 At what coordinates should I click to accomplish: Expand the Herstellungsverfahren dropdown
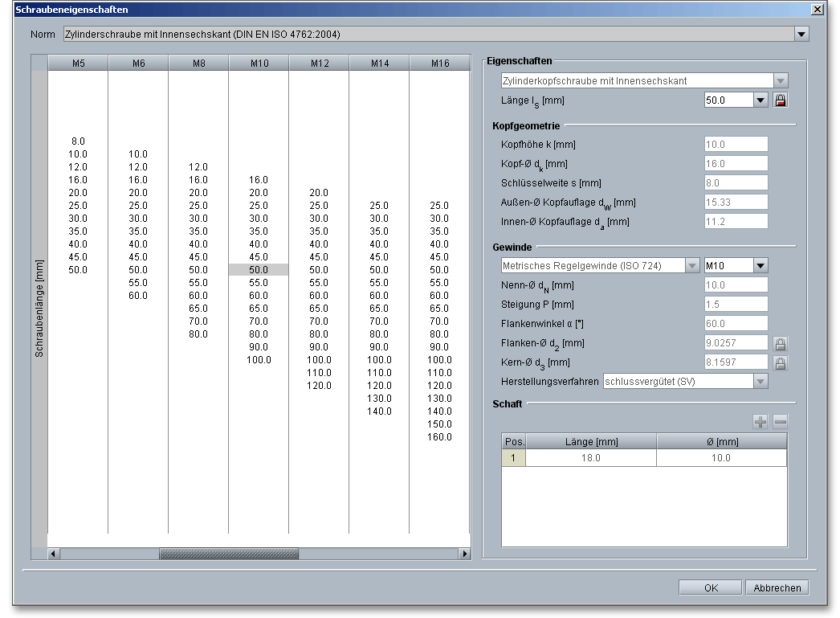[x=760, y=382]
